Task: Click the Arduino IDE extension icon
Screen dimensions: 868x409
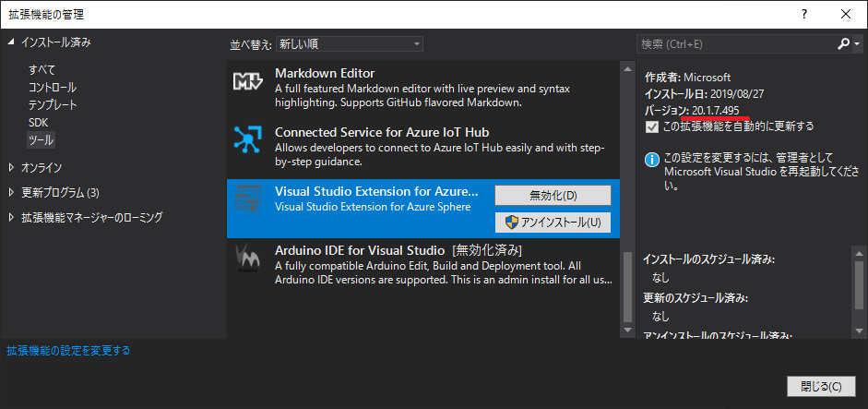Action: tap(248, 259)
